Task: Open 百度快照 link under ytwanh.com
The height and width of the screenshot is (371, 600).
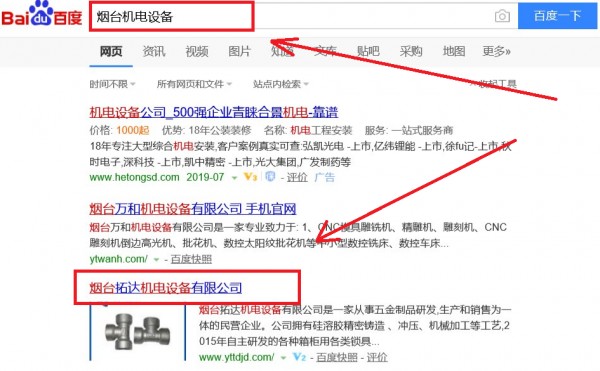Action: 191,259
